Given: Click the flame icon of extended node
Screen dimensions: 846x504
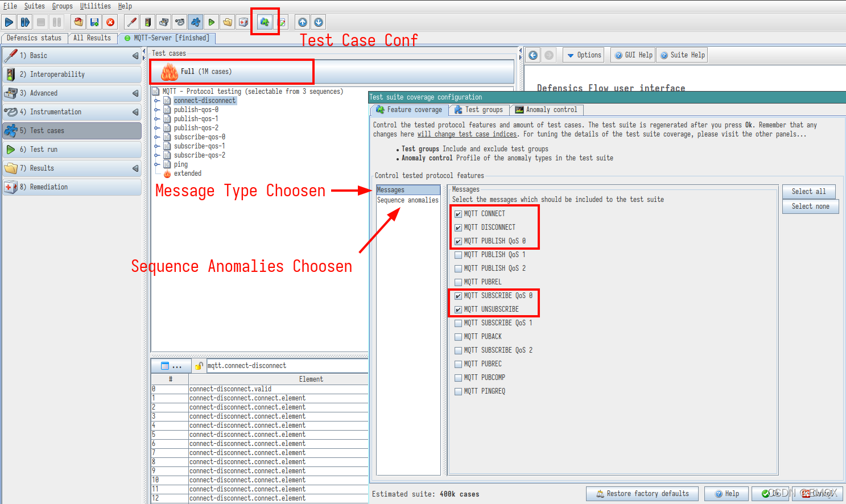Looking at the screenshot, I should pos(167,173).
